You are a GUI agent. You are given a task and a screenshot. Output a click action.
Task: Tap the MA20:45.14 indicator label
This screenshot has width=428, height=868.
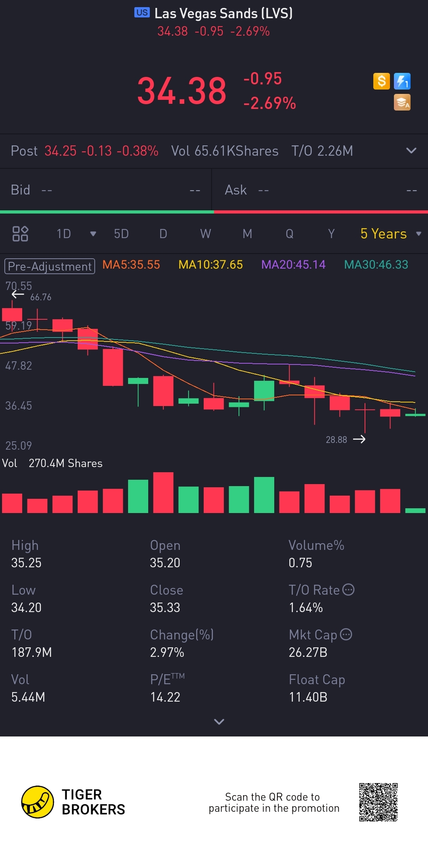[x=293, y=265]
